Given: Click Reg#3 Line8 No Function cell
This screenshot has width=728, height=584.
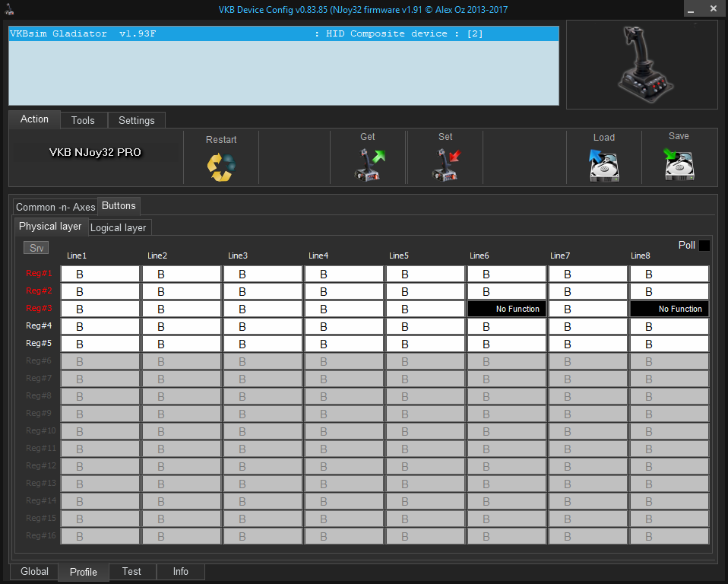Looking at the screenshot, I should tap(669, 309).
